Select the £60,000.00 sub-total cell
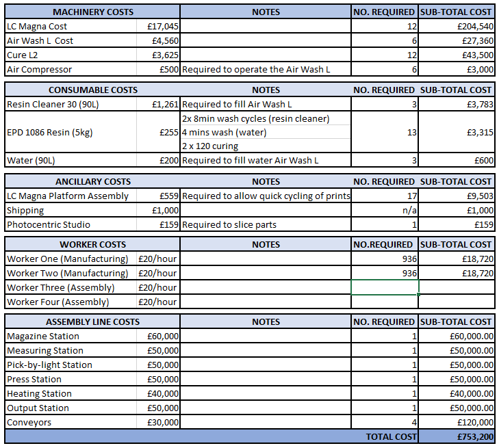Viewport: 499px width, 448px height. (x=457, y=336)
